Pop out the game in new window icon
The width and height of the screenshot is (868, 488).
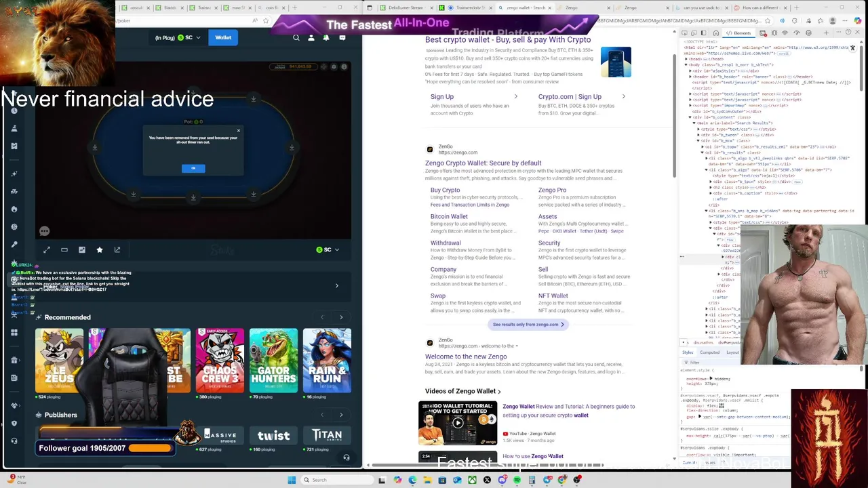117,250
